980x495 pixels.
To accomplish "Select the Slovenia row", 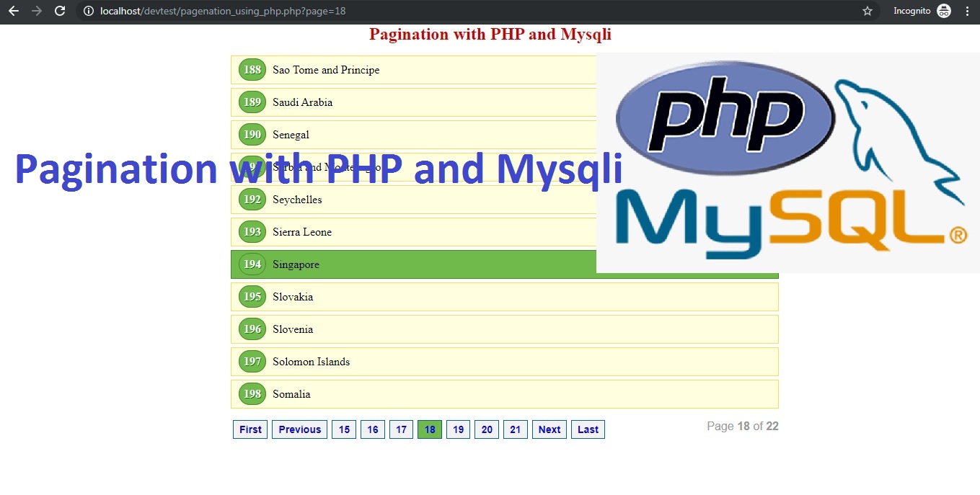I will tap(505, 329).
